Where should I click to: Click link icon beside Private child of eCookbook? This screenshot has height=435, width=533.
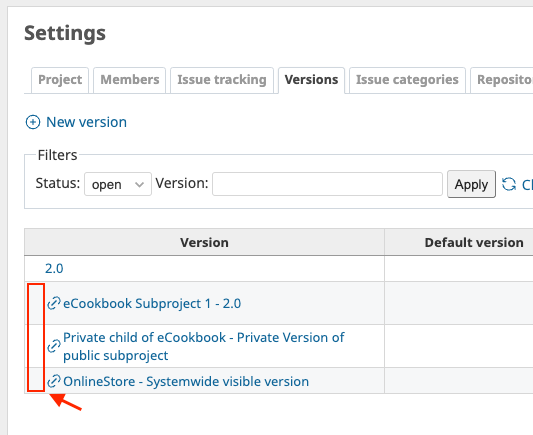(x=54, y=346)
